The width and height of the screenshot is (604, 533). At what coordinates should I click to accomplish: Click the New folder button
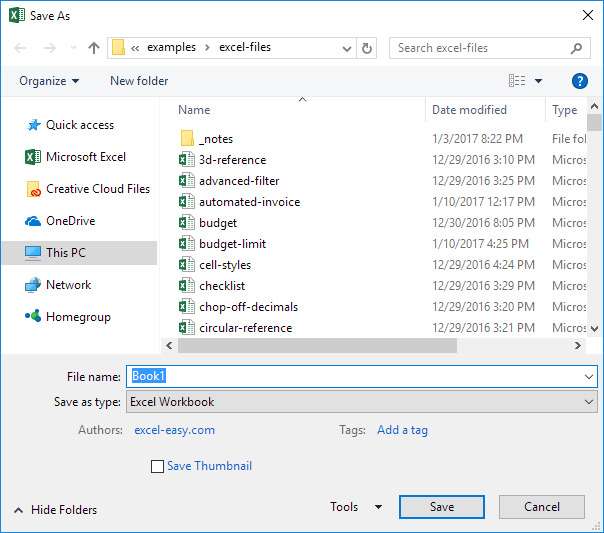click(139, 81)
